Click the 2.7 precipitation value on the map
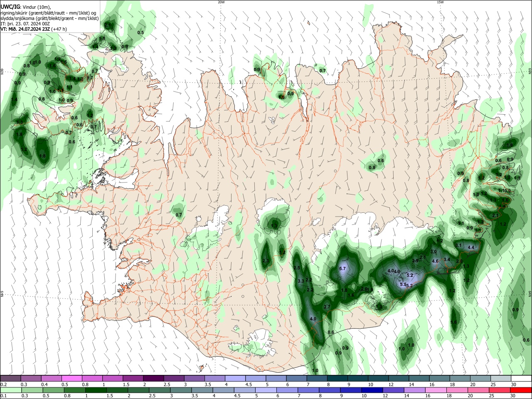The width and height of the screenshot is (532, 399). click(x=327, y=307)
